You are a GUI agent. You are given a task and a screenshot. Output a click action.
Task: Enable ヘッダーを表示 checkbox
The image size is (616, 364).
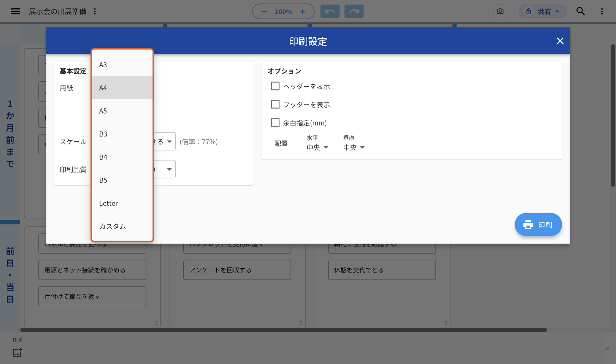275,86
